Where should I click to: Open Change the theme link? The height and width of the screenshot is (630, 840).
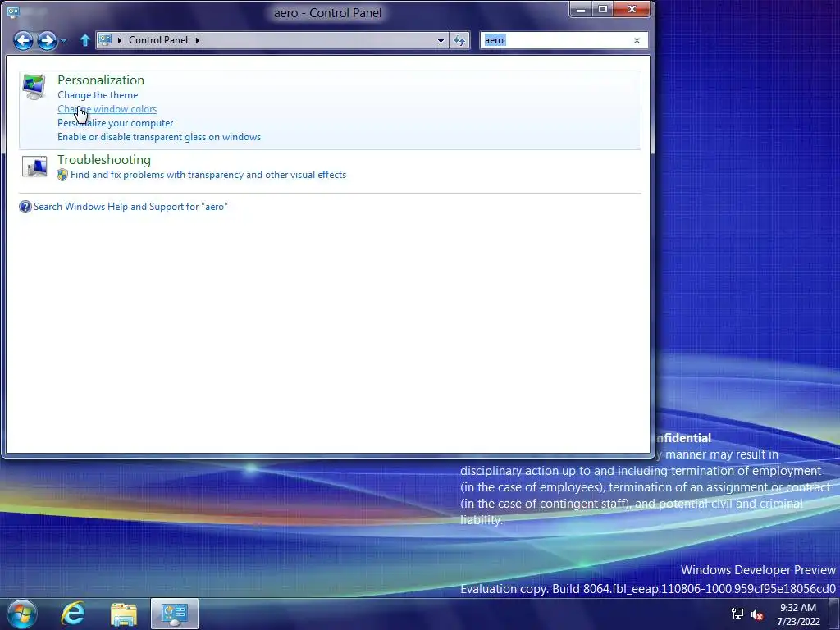pyautogui.click(x=98, y=95)
